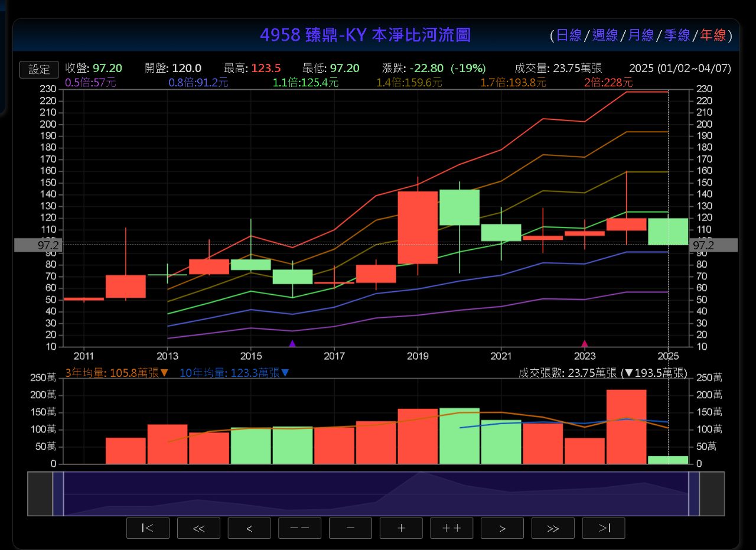Switch to 季線 quarterly chart

[x=677, y=35]
